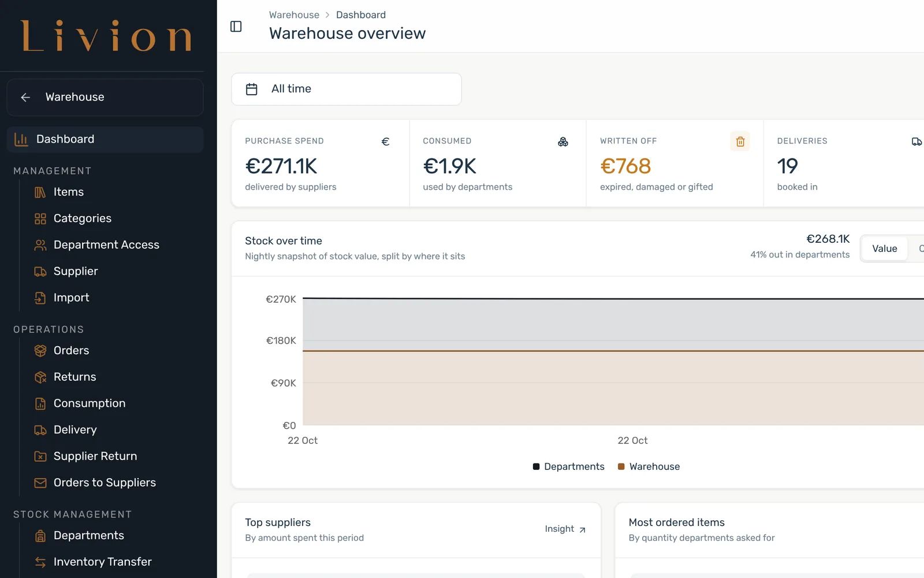
Task: Select the Value chart toggle
Action: point(884,249)
